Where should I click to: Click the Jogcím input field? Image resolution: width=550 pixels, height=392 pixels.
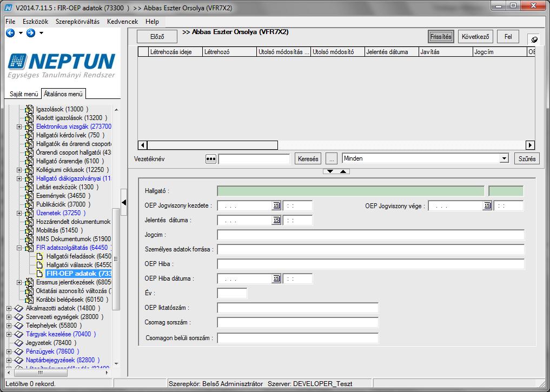pos(371,235)
